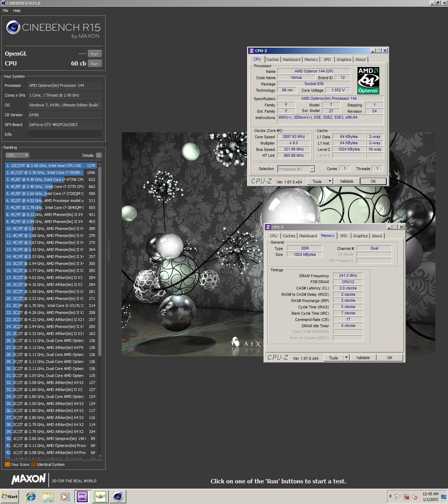
Task: Click the panel splitter handle beside ranking
Action: (x=108, y=251)
